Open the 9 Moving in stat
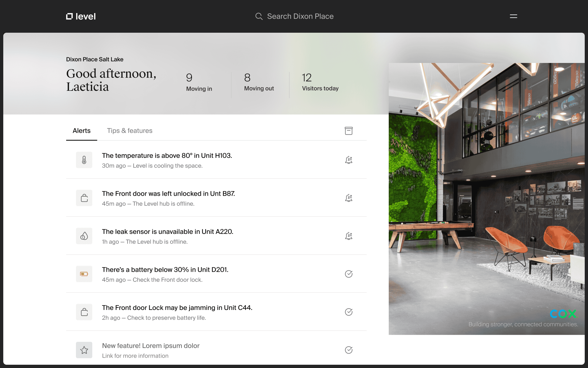The width and height of the screenshot is (588, 368). point(199,83)
